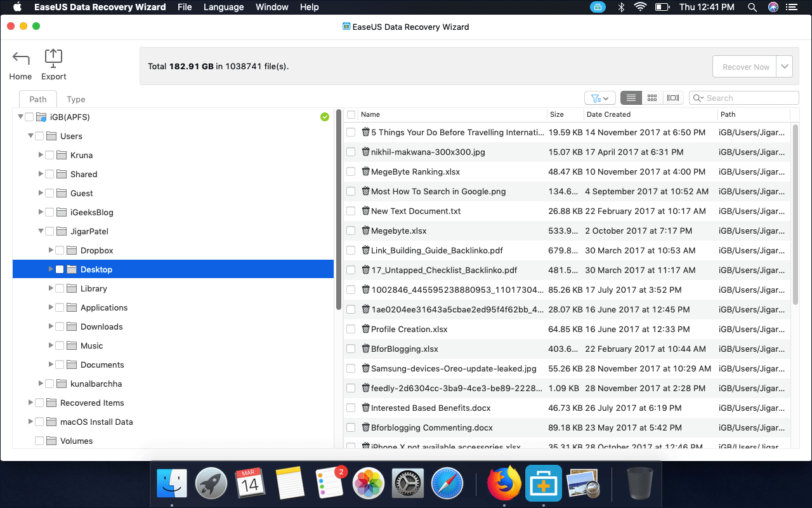The image size is (812, 508).
Task: Select the kunalbarchha folder
Action: click(96, 384)
